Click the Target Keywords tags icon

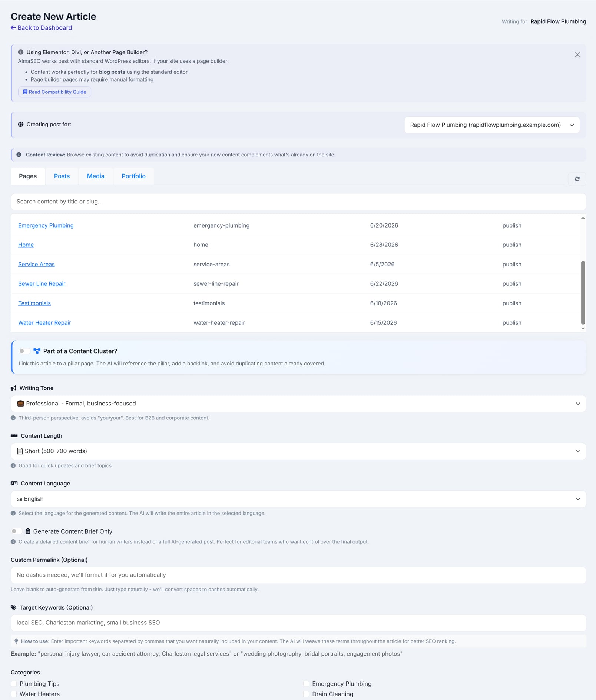click(x=14, y=607)
